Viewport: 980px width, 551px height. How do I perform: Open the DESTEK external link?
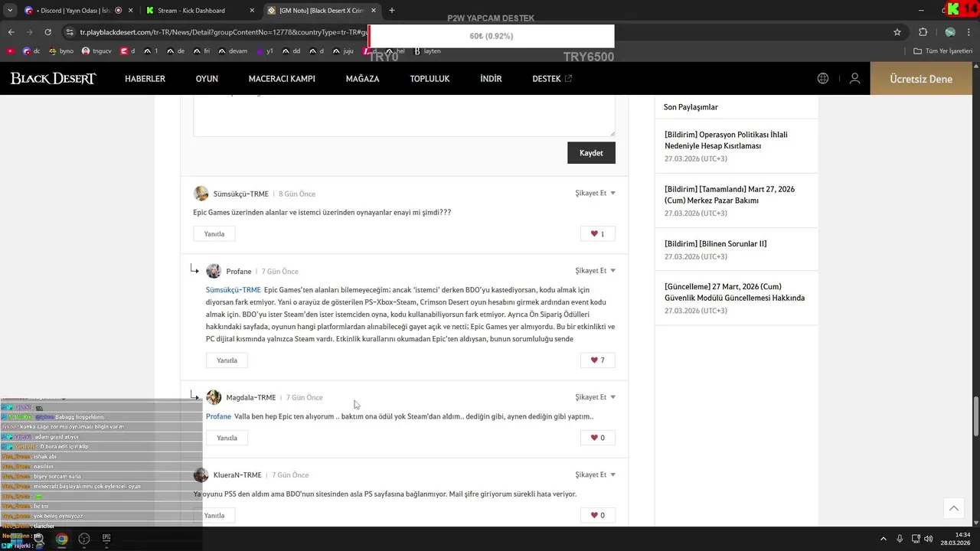click(552, 79)
